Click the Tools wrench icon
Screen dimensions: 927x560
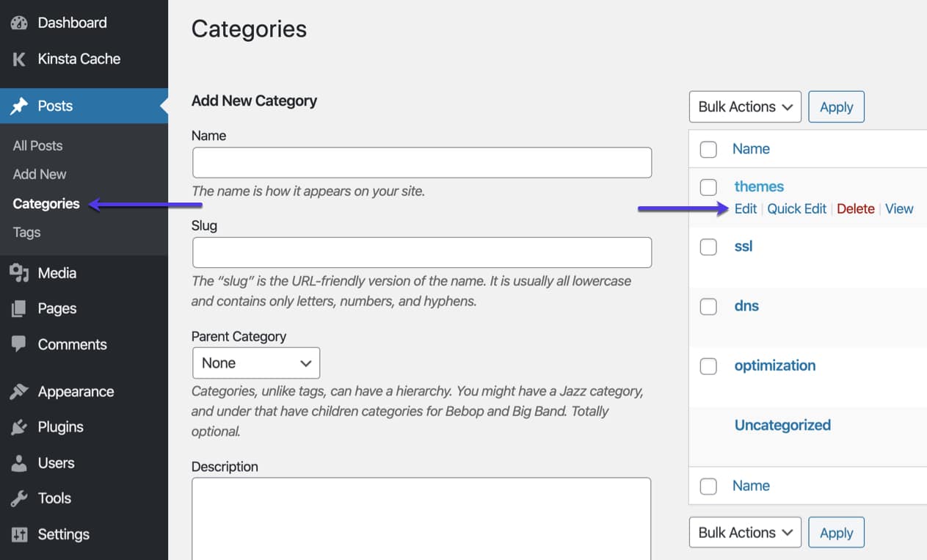[18, 498]
